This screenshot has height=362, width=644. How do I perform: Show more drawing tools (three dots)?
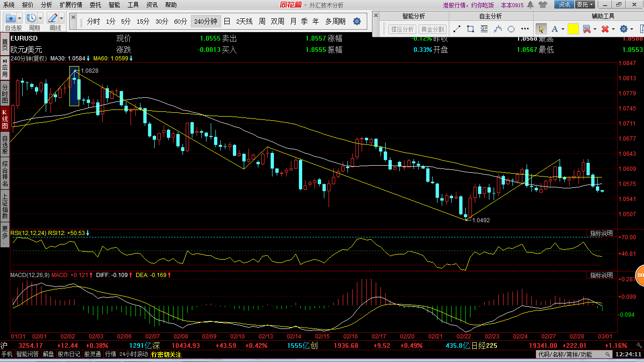click(x=524, y=29)
